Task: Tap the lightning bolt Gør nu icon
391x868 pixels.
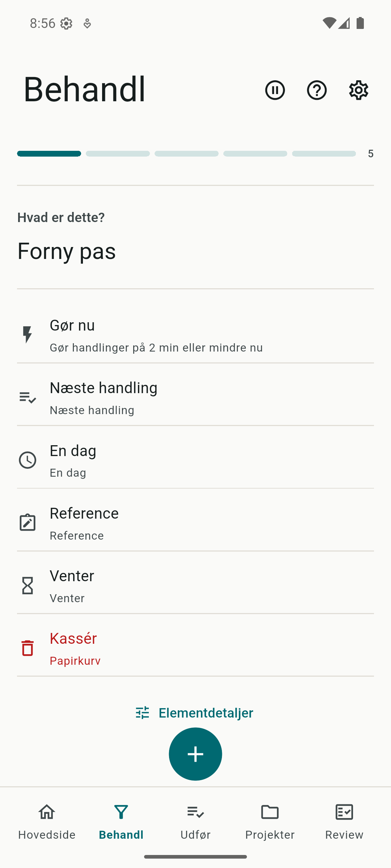Action: click(28, 335)
